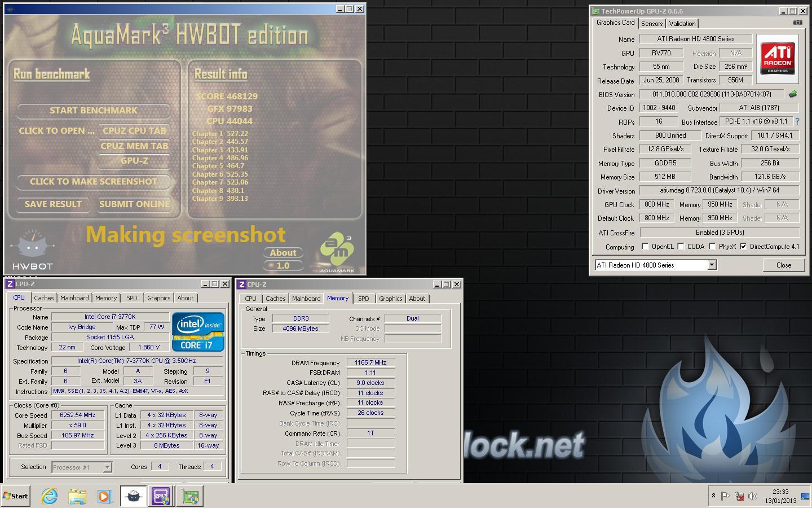Click the left CPU-Z window title icon
This screenshot has width=812, height=508.
pyautogui.click(x=10, y=284)
